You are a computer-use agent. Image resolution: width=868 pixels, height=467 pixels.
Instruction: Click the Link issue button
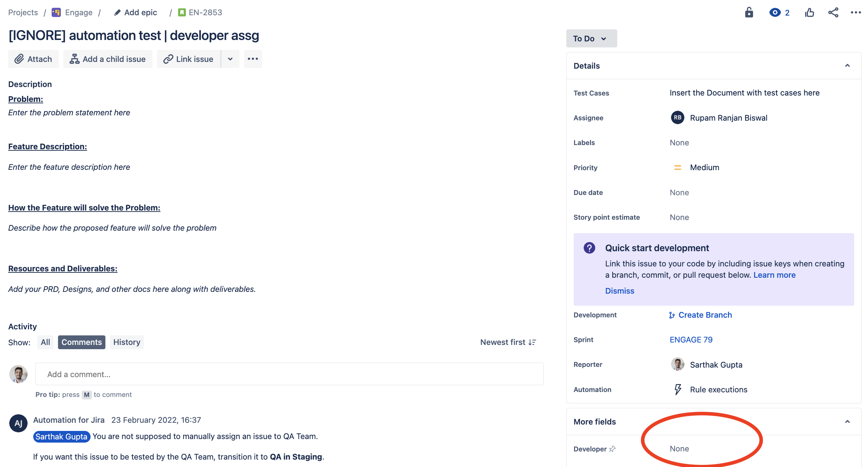(189, 59)
